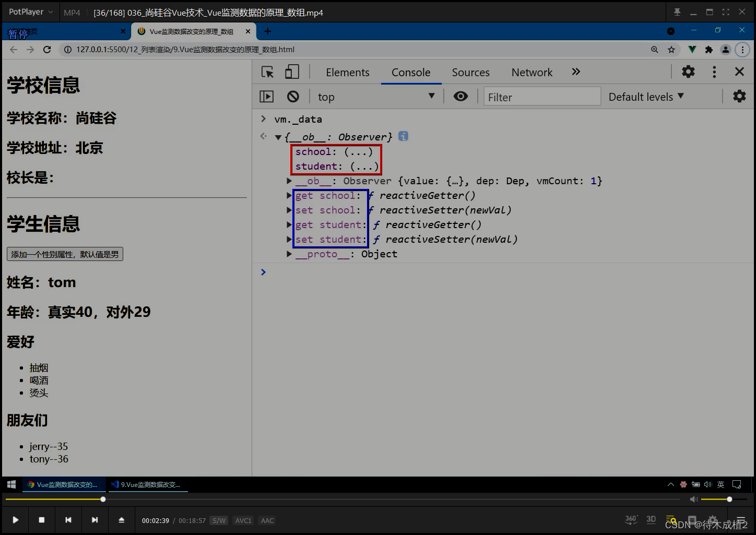Toggle the device toolbar icon
Screen dimensions: 756x535
pyautogui.click(x=292, y=72)
